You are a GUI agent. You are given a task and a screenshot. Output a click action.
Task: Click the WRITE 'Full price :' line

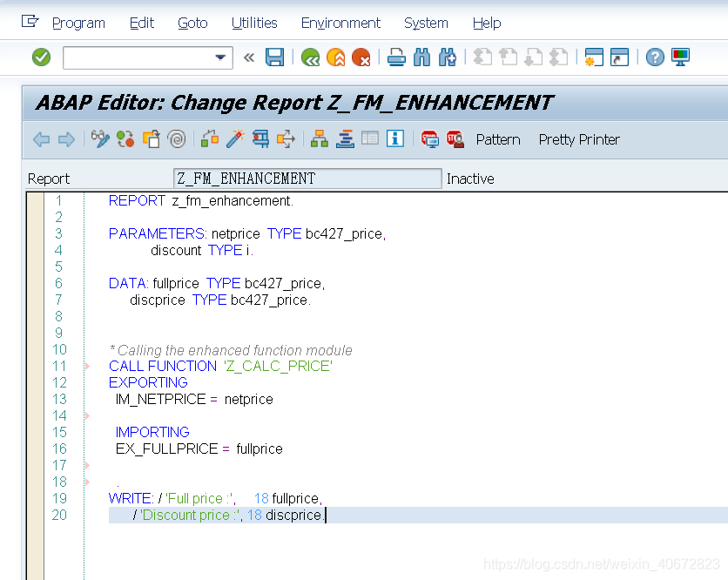[215, 499]
